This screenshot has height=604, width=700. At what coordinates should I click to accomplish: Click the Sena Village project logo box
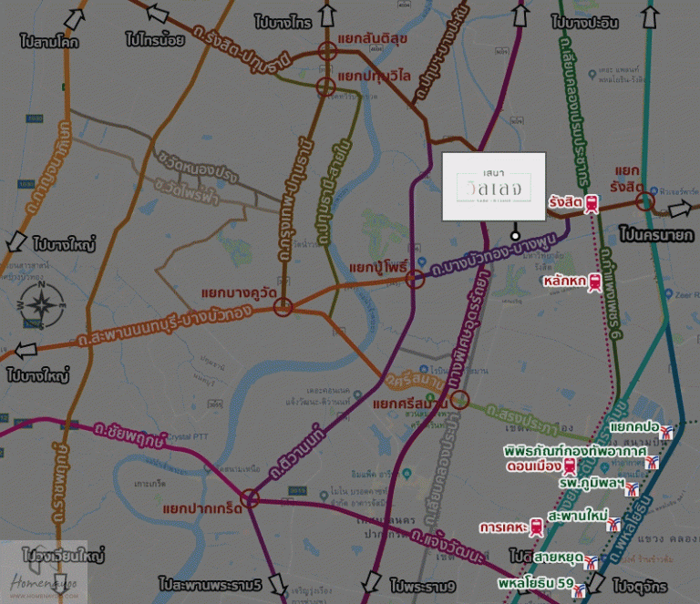[494, 187]
